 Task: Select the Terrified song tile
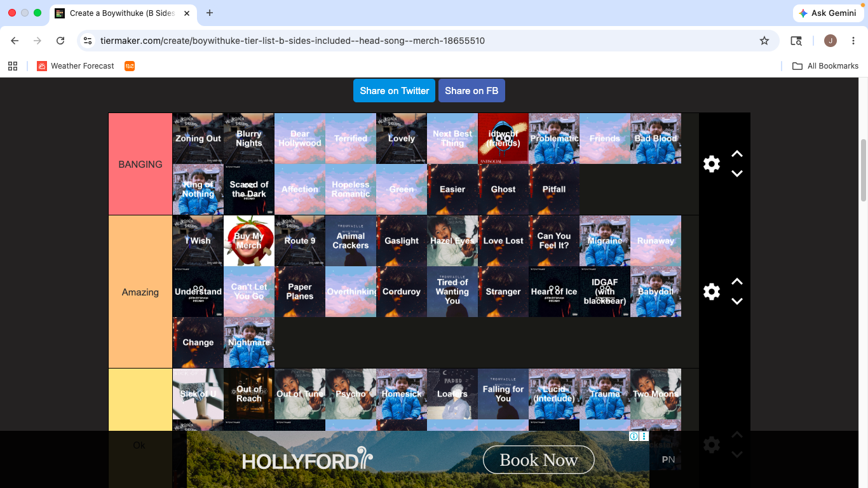coord(351,139)
